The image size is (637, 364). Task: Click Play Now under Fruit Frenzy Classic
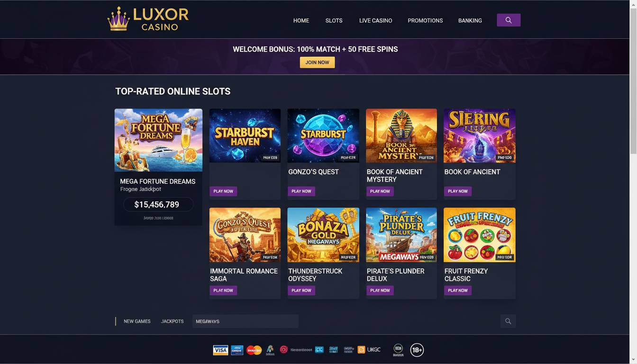pos(457,291)
